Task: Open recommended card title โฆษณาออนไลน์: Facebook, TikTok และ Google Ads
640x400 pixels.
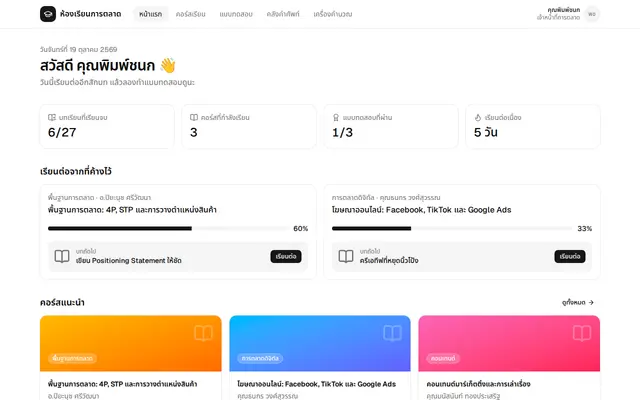Action: tap(316, 384)
